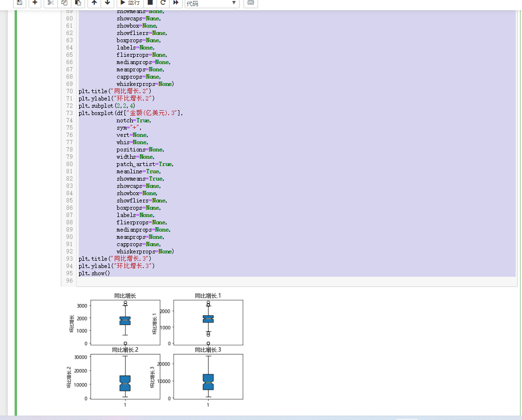The width and height of the screenshot is (522, 420).
Task: Open the command palette keyboard icon
Action: pos(251,2)
